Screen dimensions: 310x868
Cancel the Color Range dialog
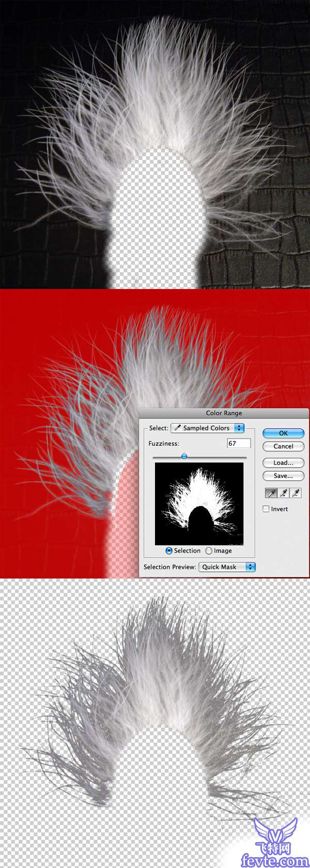tap(283, 446)
